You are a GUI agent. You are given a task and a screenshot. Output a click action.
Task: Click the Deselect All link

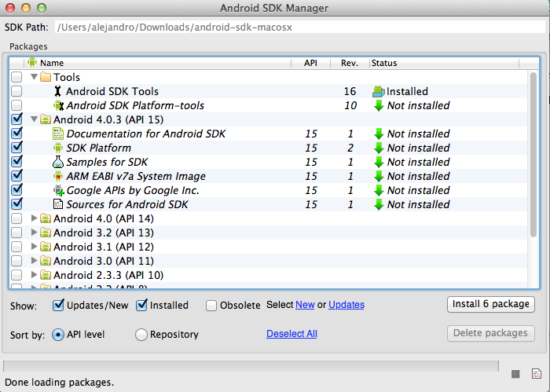(291, 334)
